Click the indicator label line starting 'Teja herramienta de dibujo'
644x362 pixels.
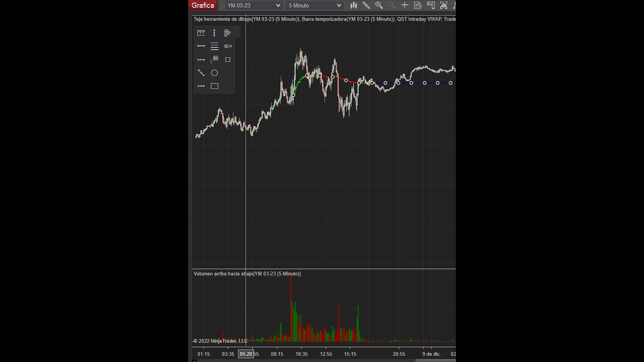tap(325, 19)
